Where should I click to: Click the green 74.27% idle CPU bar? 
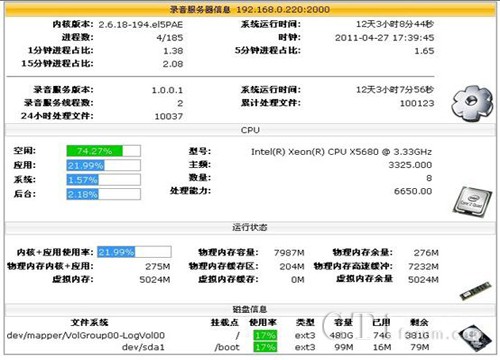pos(104,151)
